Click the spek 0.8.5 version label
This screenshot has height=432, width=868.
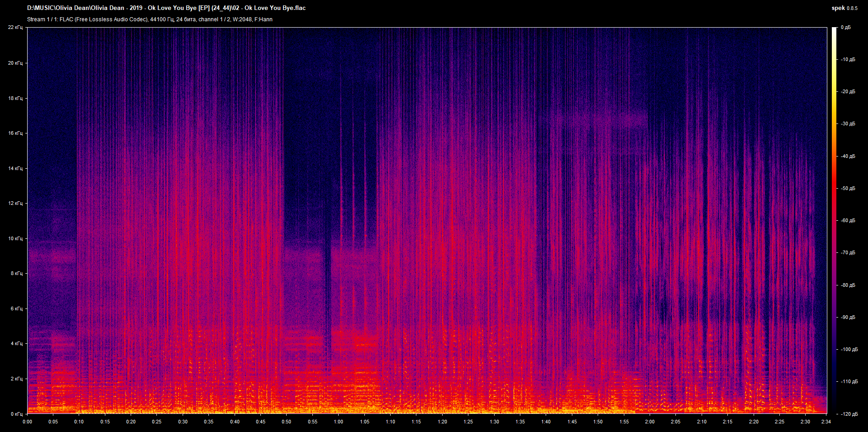pos(844,8)
